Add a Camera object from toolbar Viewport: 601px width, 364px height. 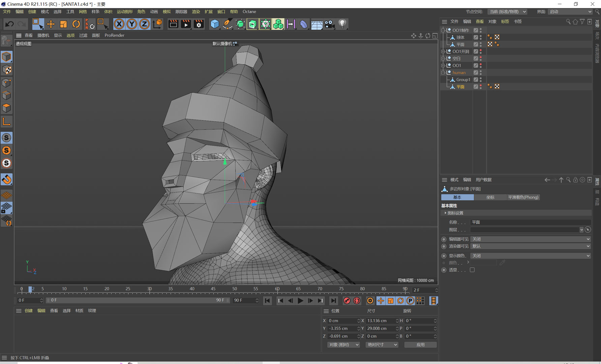tap(329, 24)
